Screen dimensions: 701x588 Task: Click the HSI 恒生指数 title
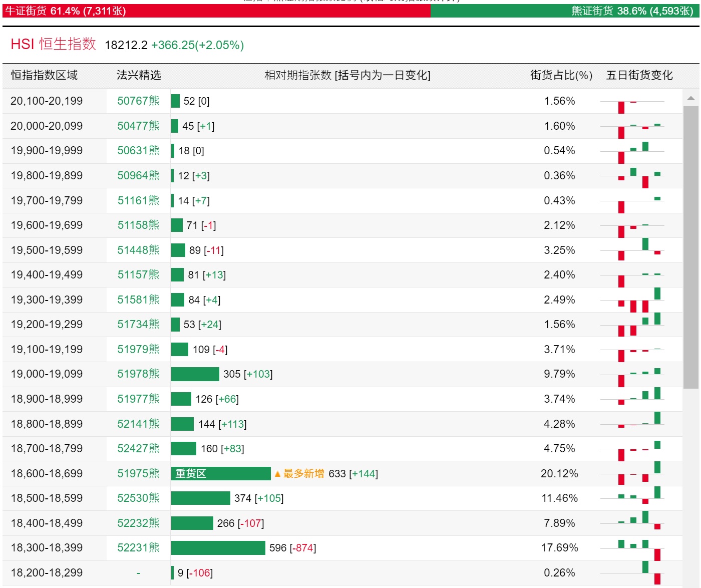(53, 45)
